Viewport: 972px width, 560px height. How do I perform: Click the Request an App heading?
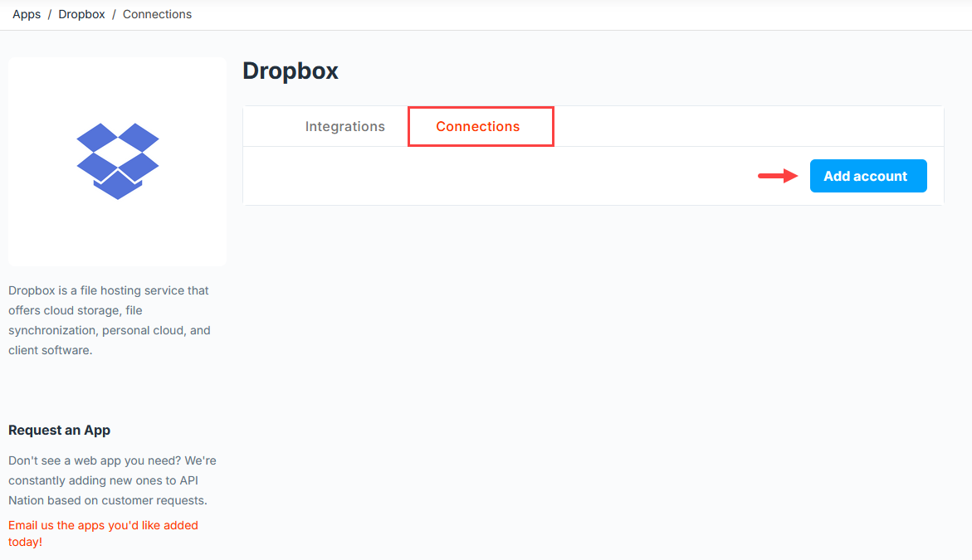59,430
